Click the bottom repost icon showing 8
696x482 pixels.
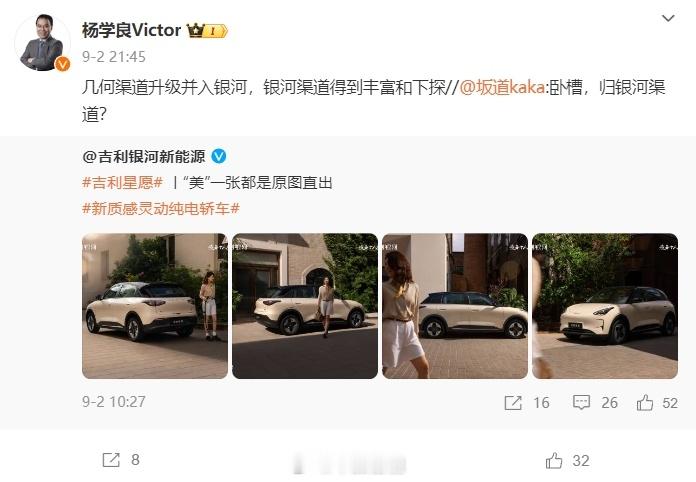coord(111,460)
